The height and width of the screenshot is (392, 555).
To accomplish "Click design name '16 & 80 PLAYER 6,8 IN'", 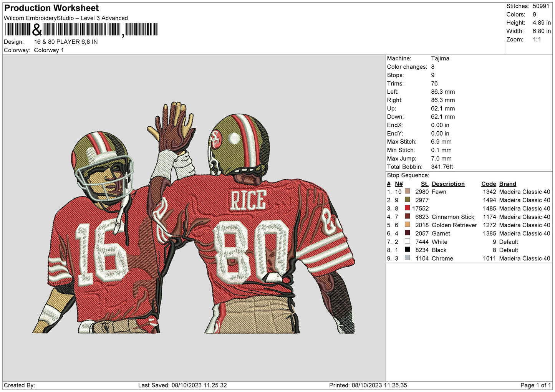I will pyautogui.click(x=66, y=42).
